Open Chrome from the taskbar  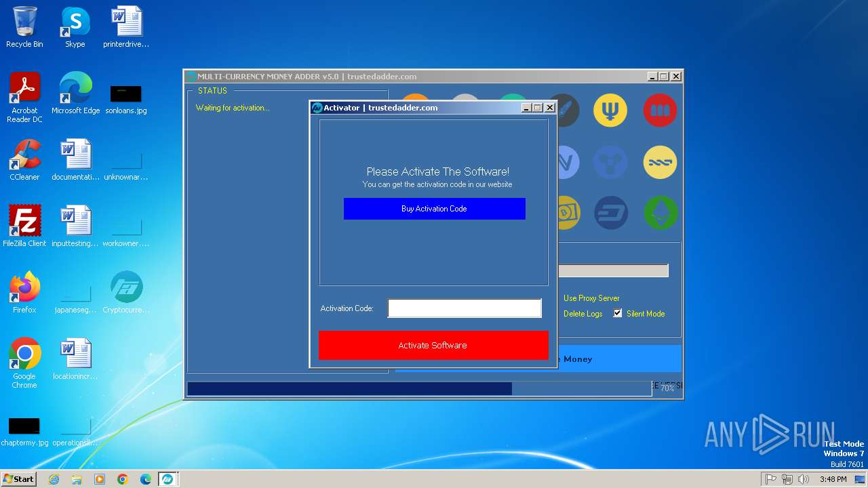coord(123,479)
